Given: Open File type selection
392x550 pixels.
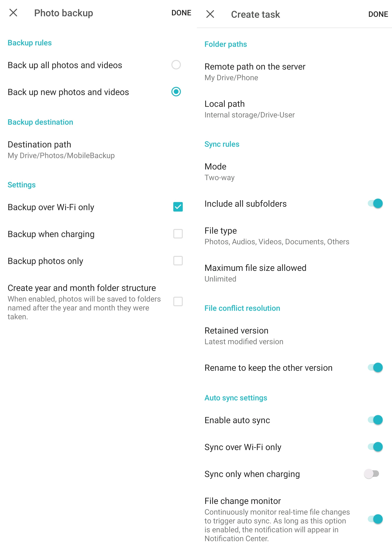Looking at the screenshot, I should tap(294, 236).
